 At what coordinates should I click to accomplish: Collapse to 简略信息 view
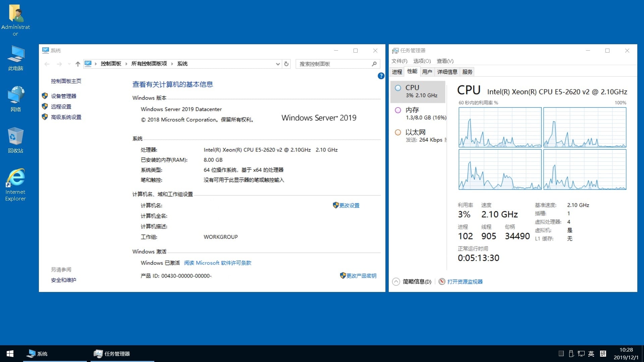[412, 282]
